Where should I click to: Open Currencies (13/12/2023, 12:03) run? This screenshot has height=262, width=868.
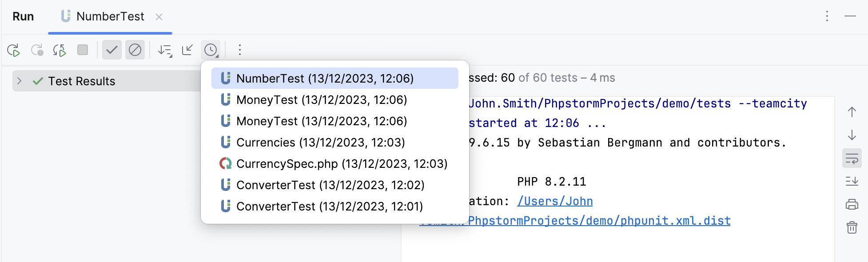[320, 143]
